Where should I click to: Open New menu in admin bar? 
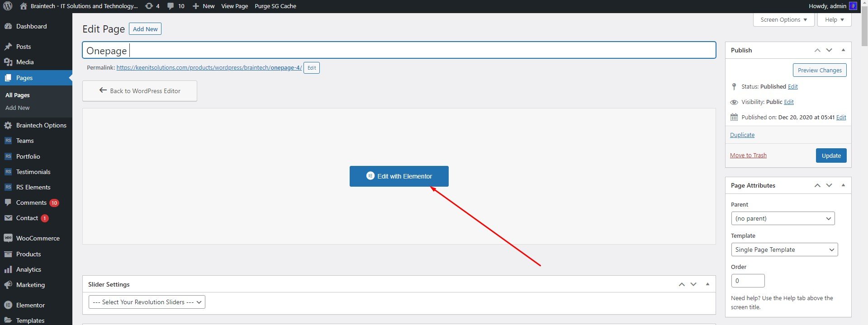pos(204,6)
